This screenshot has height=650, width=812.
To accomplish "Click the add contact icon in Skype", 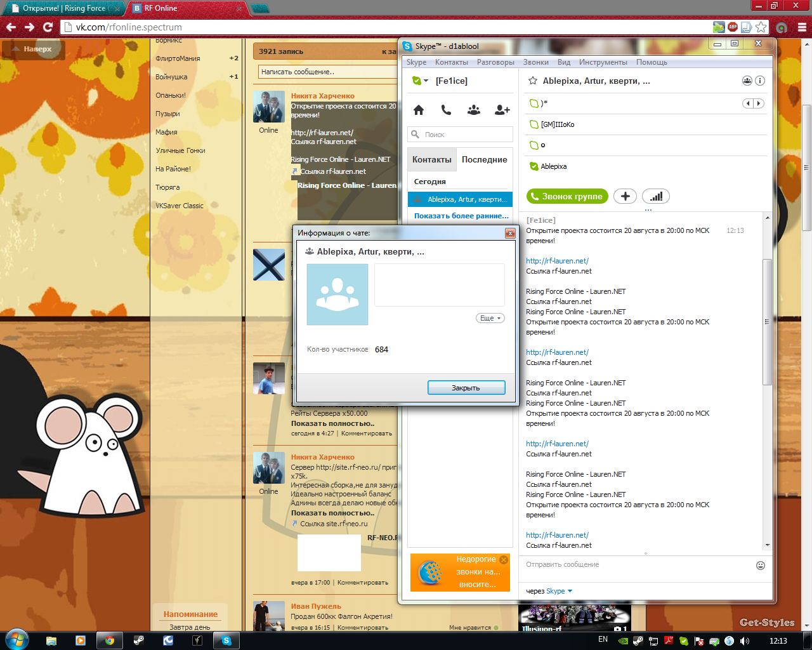I will pos(502,110).
